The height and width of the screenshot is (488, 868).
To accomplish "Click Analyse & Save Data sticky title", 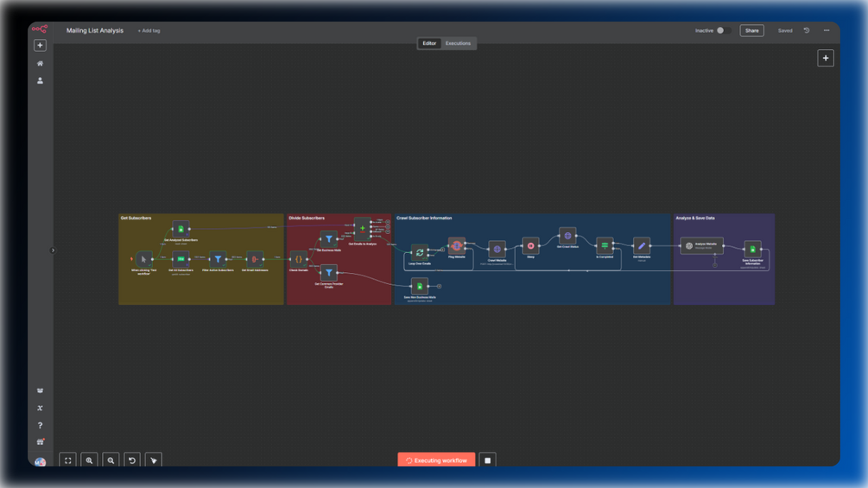I will coord(695,218).
